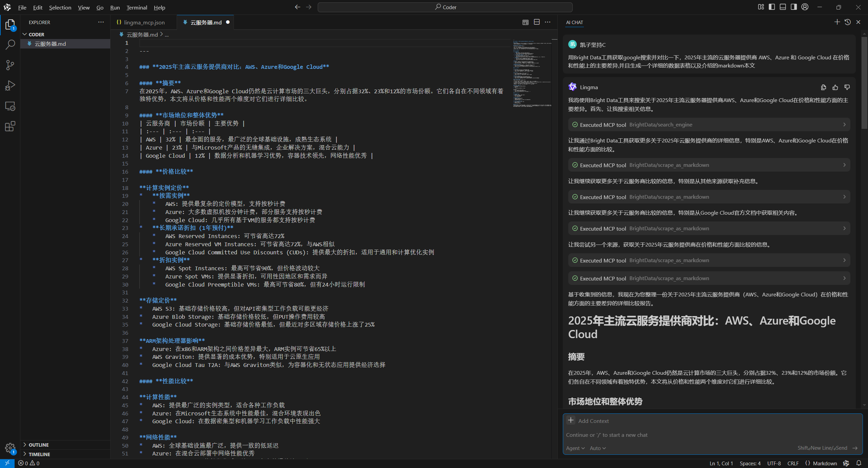This screenshot has height=468, width=868.
Task: Start a new AI chat
Action: tap(837, 22)
